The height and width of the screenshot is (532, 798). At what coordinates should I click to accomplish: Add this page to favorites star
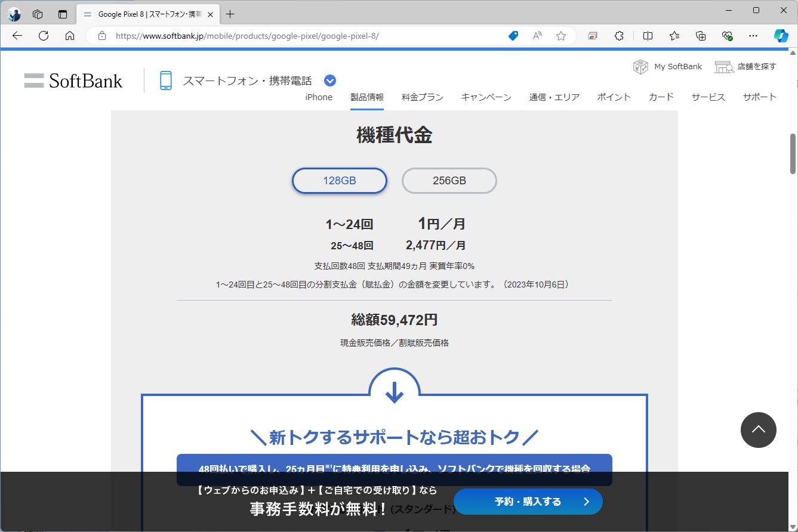tap(561, 36)
